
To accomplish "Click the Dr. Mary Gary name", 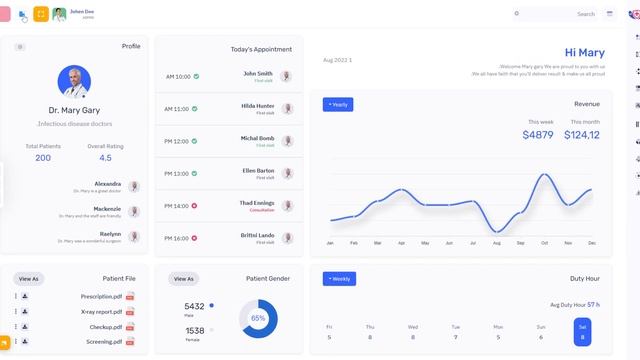I will pos(74,110).
